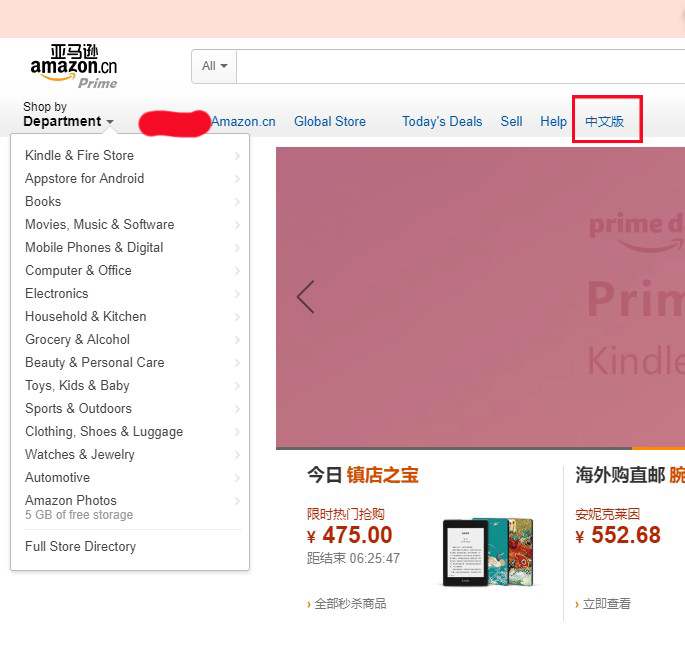685x649 pixels.
Task: Choose the Books department
Action: click(x=43, y=201)
